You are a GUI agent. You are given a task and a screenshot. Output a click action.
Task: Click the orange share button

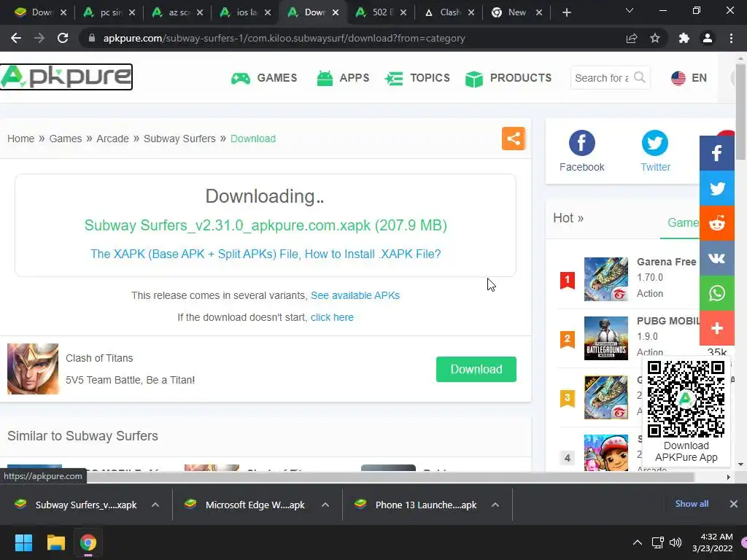(x=513, y=139)
